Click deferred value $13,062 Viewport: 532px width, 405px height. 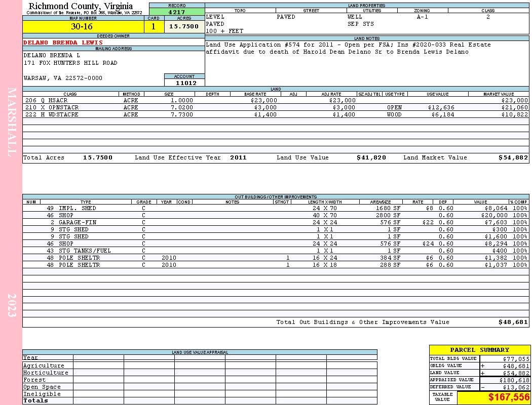coord(516,387)
